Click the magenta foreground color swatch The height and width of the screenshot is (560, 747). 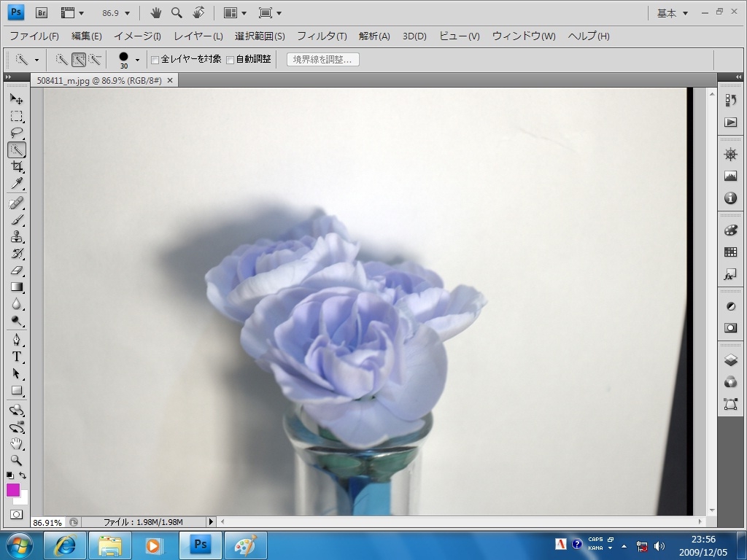pos(13,490)
